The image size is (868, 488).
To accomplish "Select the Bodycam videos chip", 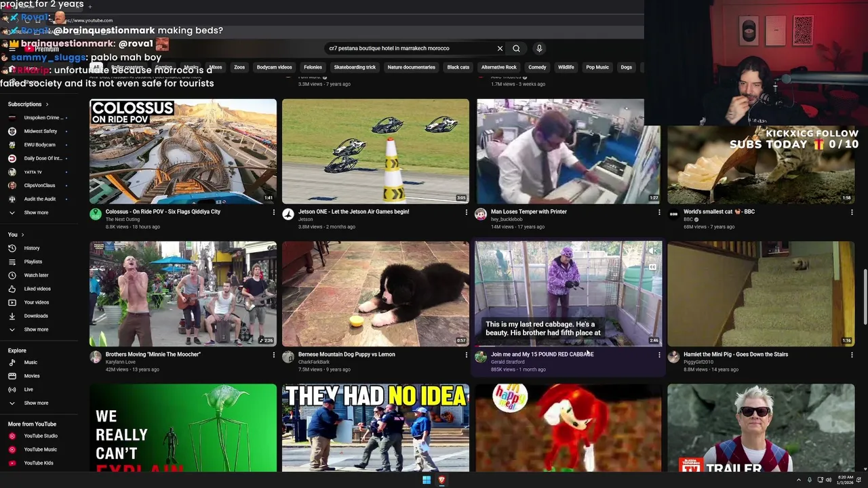I will click(x=274, y=67).
